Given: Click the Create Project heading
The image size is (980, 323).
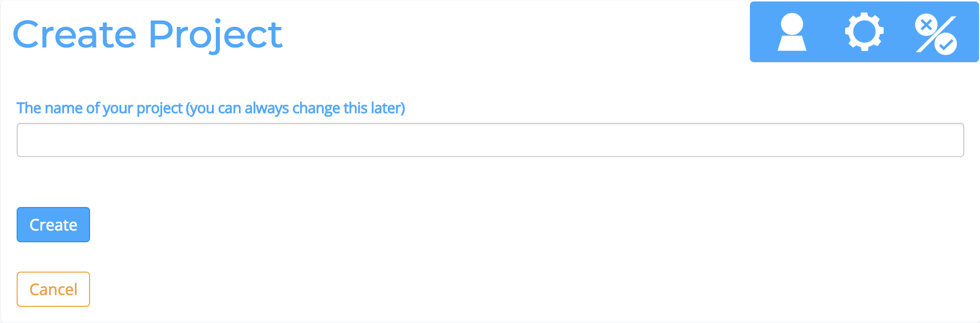Looking at the screenshot, I should pos(147,35).
